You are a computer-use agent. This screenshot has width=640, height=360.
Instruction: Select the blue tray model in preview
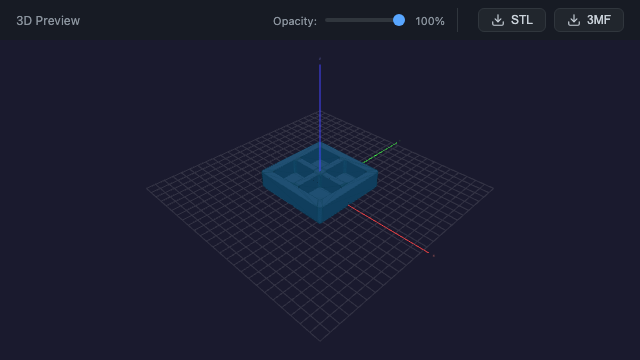point(320,182)
